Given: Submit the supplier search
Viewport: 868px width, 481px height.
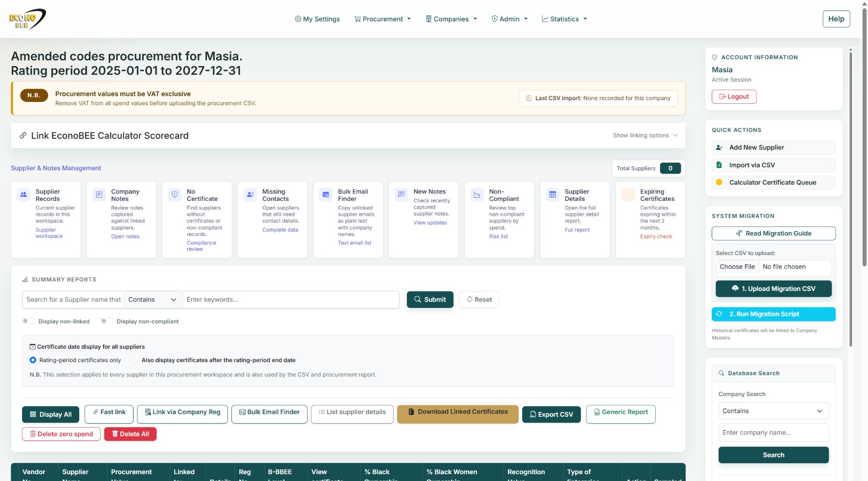Looking at the screenshot, I should click(430, 300).
